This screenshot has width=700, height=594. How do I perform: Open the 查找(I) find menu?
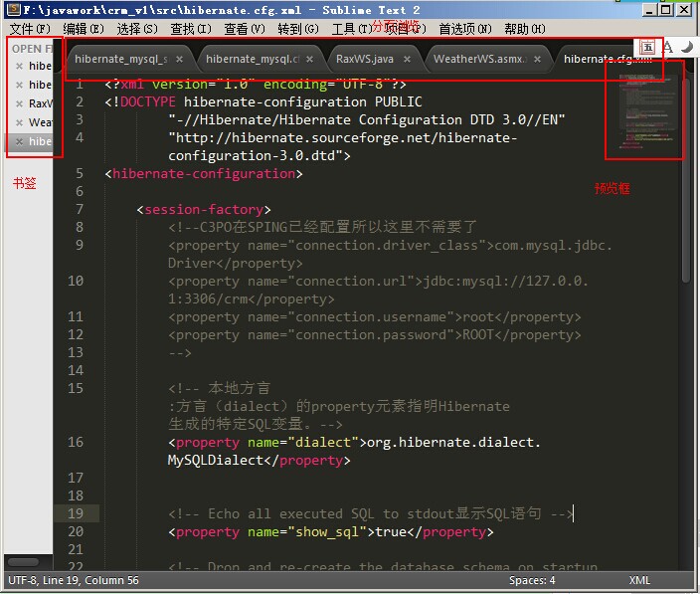(189, 29)
